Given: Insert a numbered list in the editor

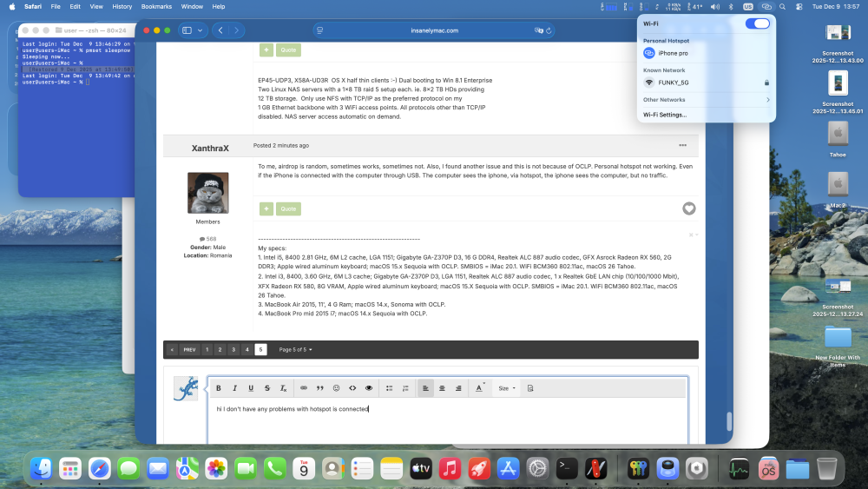Looking at the screenshot, I should [x=405, y=388].
